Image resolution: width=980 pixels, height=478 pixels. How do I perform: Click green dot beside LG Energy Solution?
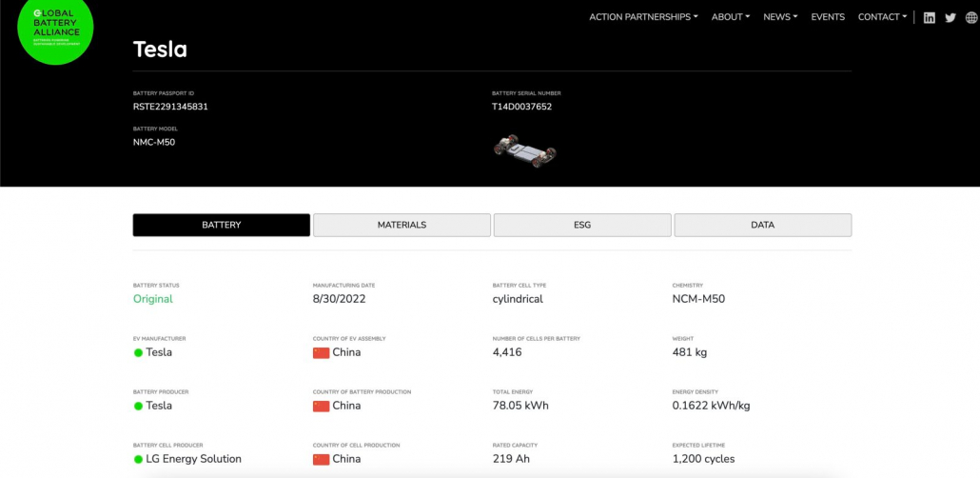[x=138, y=459]
